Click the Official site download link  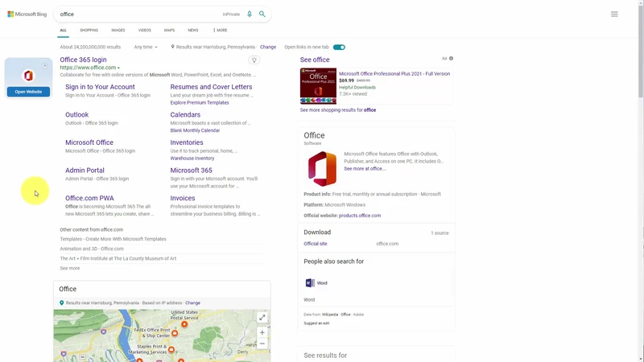316,244
